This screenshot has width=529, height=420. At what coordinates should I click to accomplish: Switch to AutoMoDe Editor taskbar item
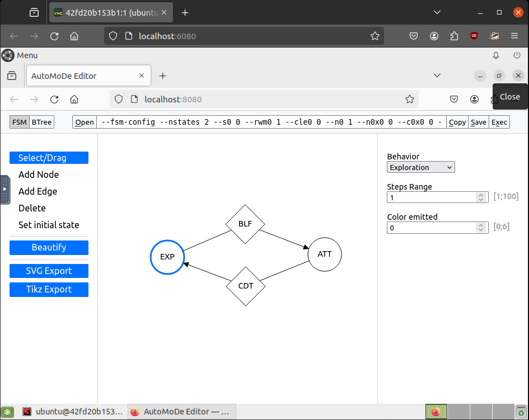[182, 412]
